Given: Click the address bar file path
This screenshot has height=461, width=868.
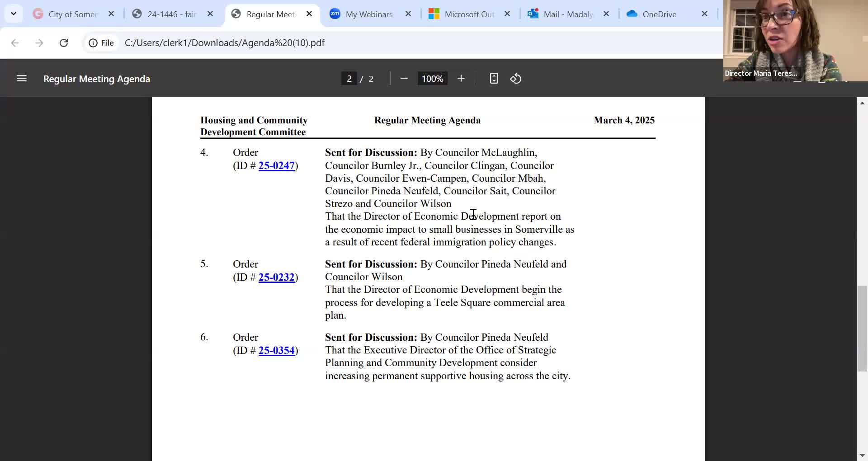Looking at the screenshot, I should [x=225, y=43].
